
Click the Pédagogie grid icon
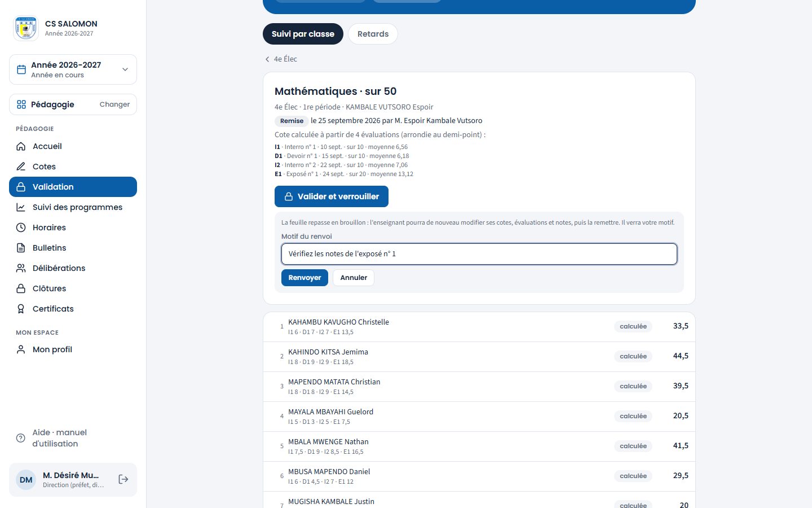(21, 104)
